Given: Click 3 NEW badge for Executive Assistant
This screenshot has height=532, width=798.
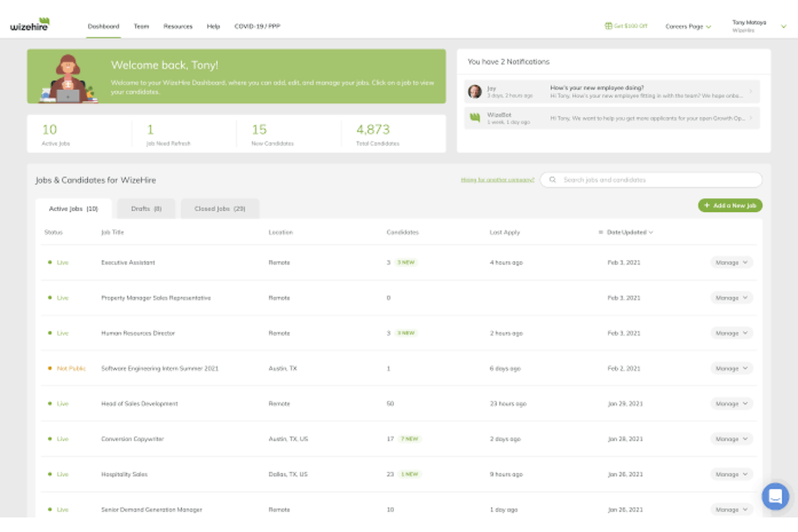Looking at the screenshot, I should 406,262.
